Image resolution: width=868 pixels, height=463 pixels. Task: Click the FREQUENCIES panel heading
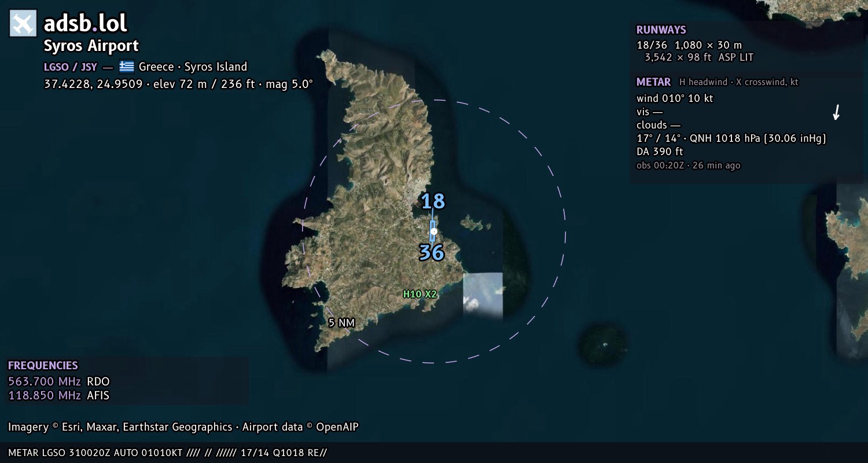[43, 366]
